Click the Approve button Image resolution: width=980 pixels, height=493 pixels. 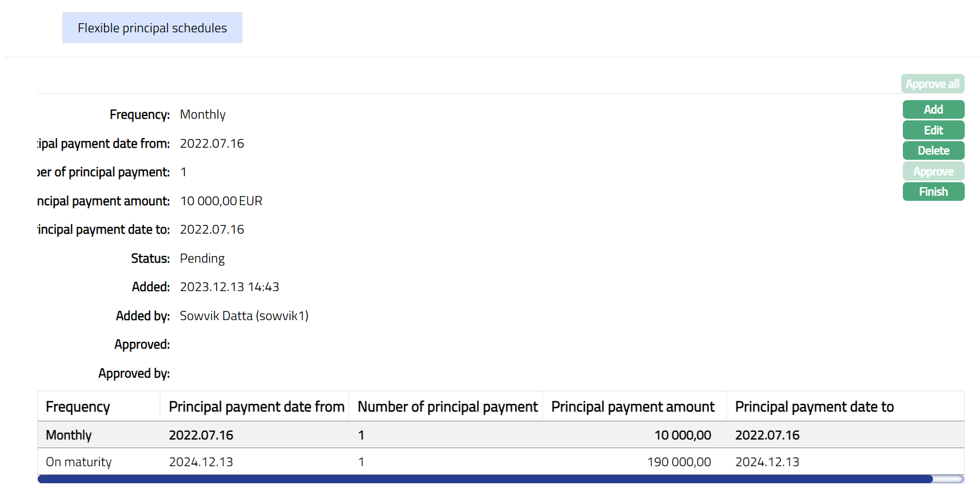point(933,171)
